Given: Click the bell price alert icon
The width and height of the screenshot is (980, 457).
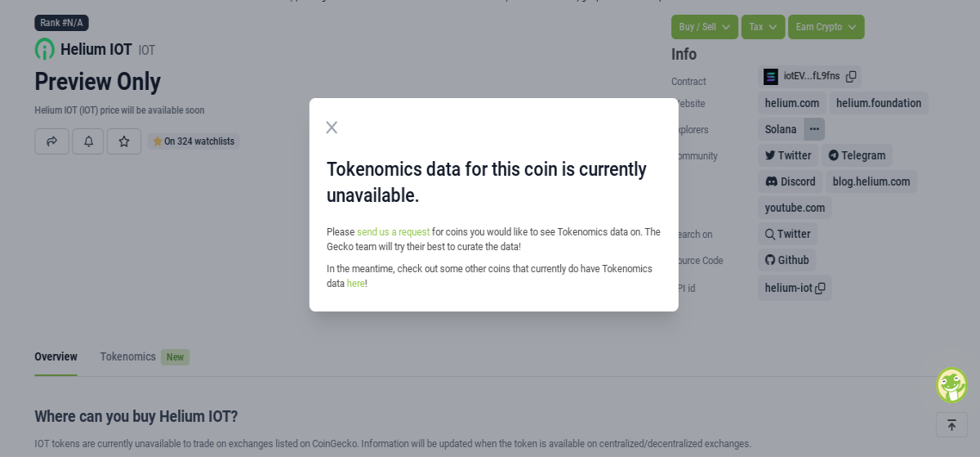Looking at the screenshot, I should pos(88,141).
